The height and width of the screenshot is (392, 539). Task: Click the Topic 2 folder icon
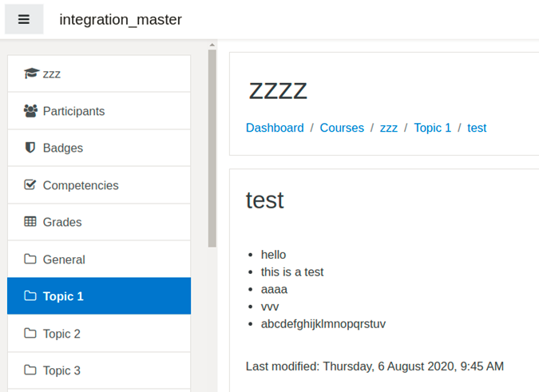click(30, 333)
